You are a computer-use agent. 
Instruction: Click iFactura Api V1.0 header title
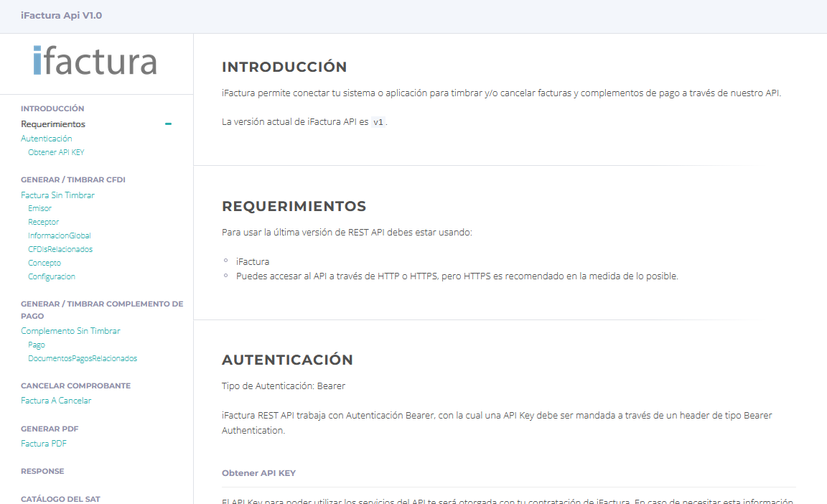[x=61, y=15]
